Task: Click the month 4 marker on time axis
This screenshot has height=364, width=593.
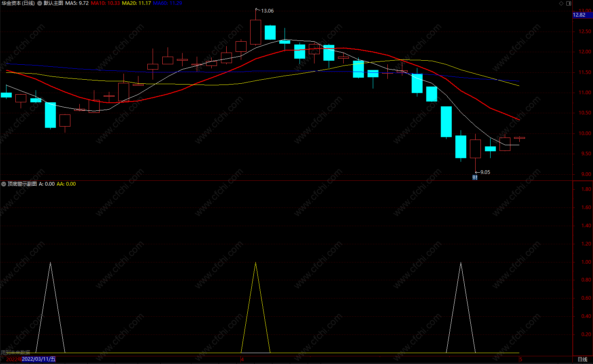Action: point(242,359)
